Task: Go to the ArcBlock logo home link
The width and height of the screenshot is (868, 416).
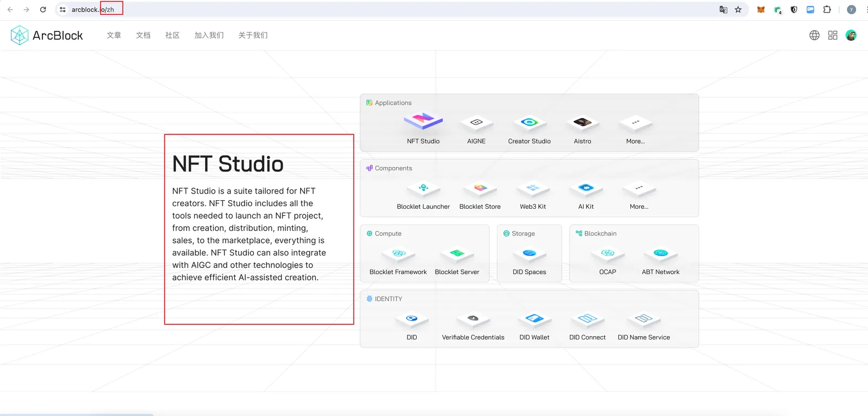Action: point(47,35)
